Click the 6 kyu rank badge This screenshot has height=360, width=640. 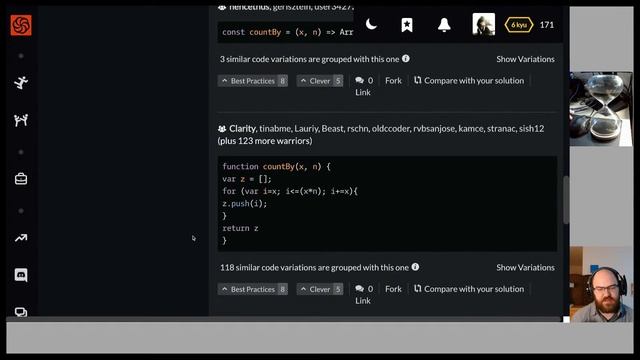519,25
